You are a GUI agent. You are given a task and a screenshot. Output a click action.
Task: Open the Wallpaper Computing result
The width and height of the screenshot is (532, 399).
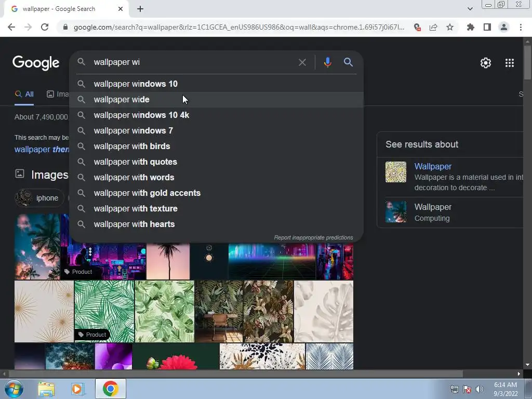[x=454, y=212]
